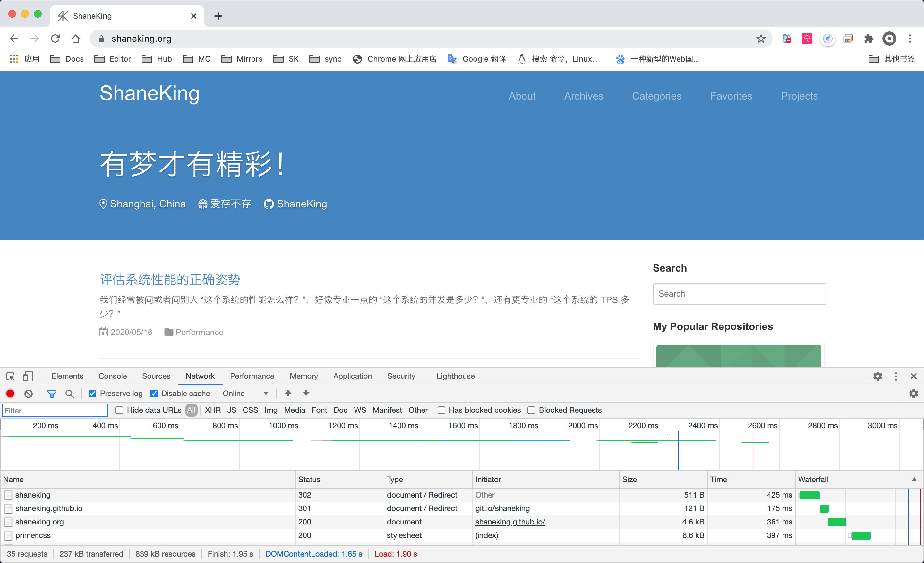Open the Editor bookmark folder

click(113, 59)
